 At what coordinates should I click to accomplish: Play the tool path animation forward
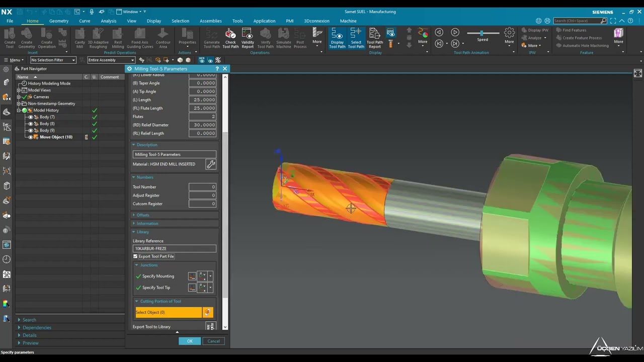[455, 32]
